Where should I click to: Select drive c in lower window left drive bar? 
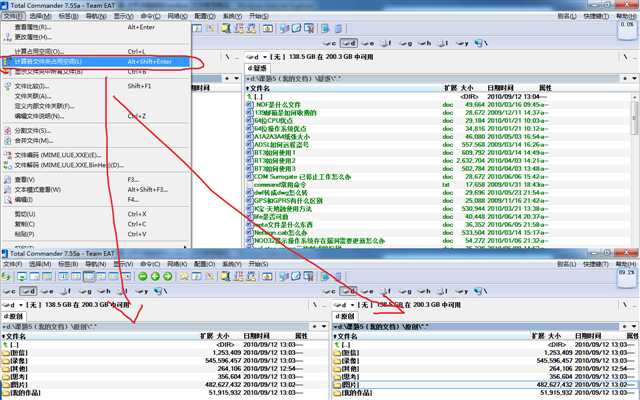pos(9,291)
